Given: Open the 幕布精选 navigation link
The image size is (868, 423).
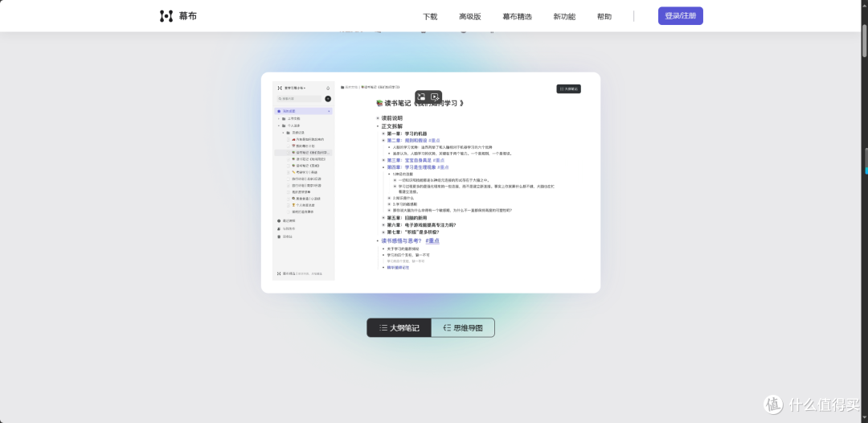Looking at the screenshot, I should click(517, 17).
